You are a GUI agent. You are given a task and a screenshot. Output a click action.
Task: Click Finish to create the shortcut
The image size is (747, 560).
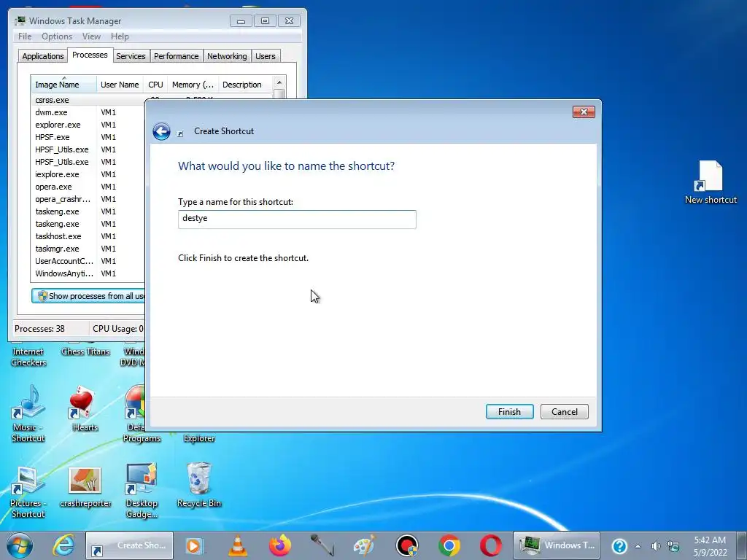click(509, 412)
